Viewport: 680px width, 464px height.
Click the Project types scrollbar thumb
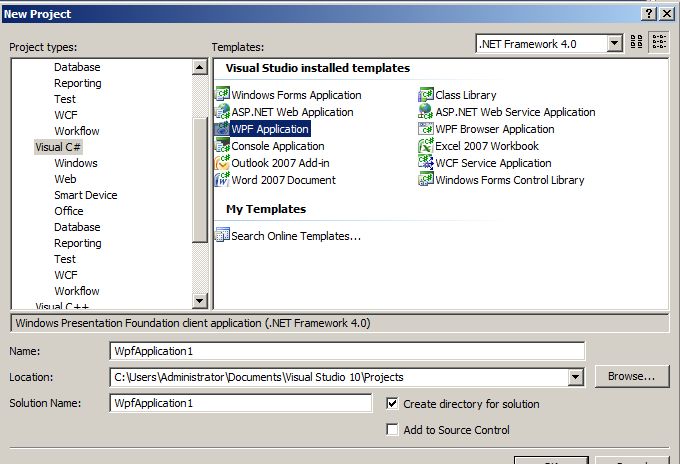pos(199,180)
